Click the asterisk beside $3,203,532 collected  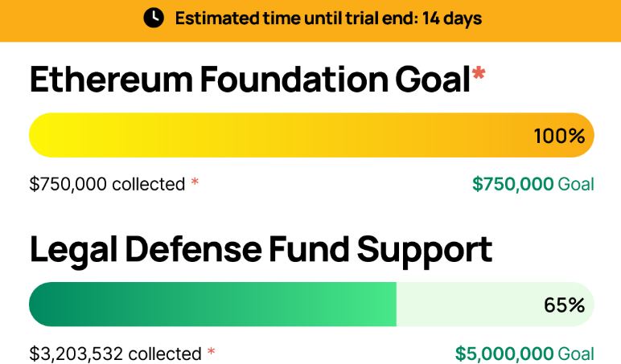[211, 352]
